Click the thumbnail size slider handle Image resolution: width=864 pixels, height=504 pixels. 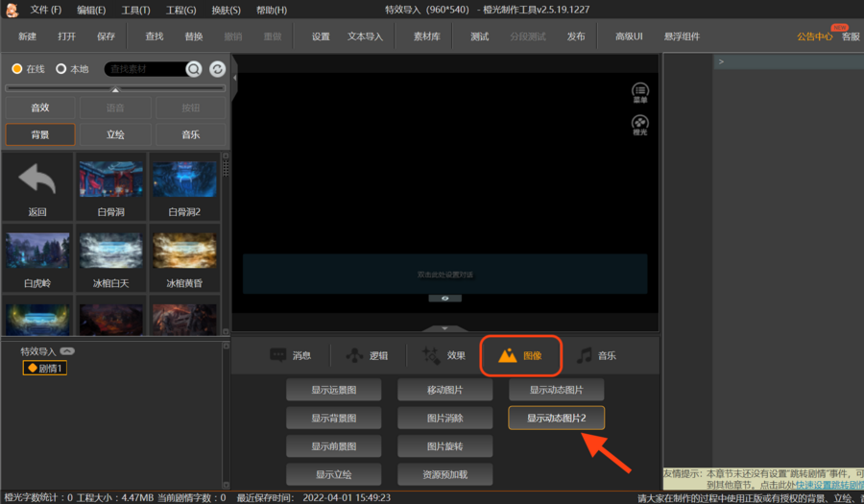pyautogui.click(x=116, y=89)
